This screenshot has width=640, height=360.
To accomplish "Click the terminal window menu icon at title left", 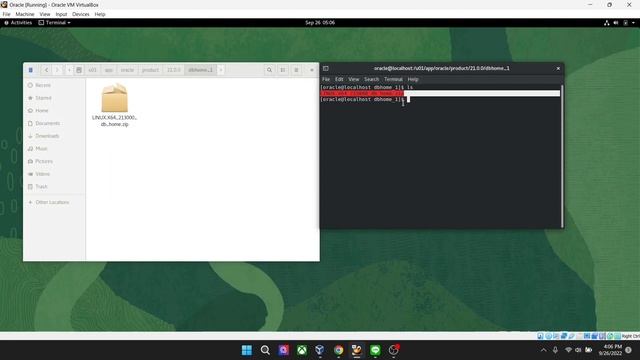I will 326,69.
